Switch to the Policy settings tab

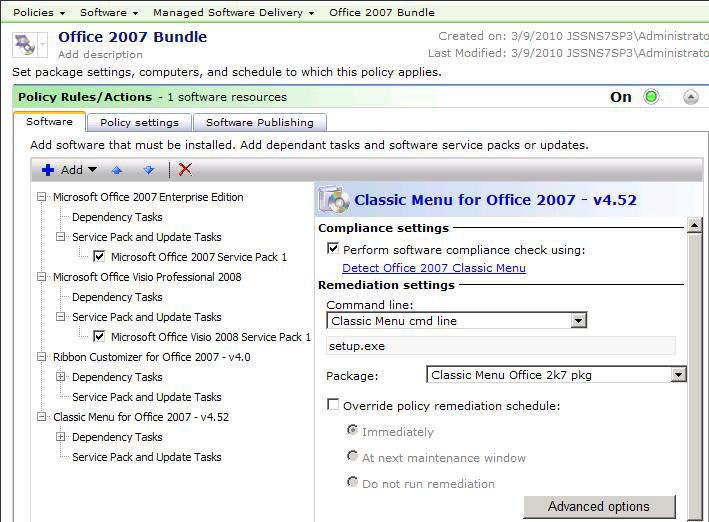139,123
